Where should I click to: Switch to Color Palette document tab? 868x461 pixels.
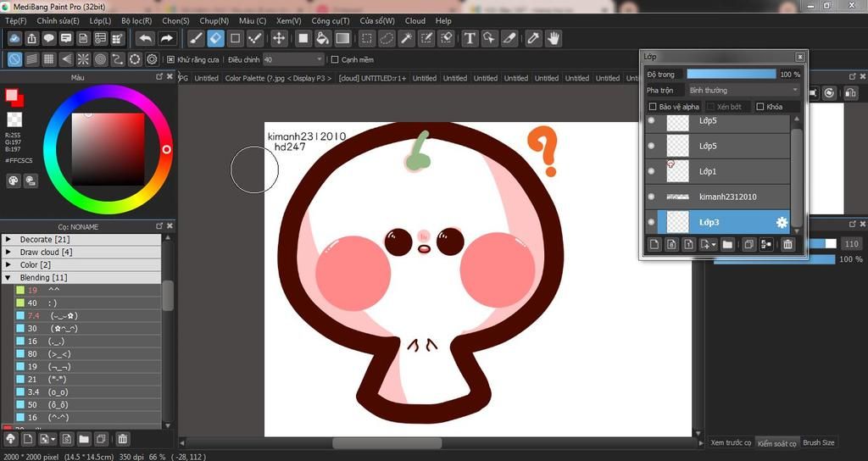(x=278, y=78)
